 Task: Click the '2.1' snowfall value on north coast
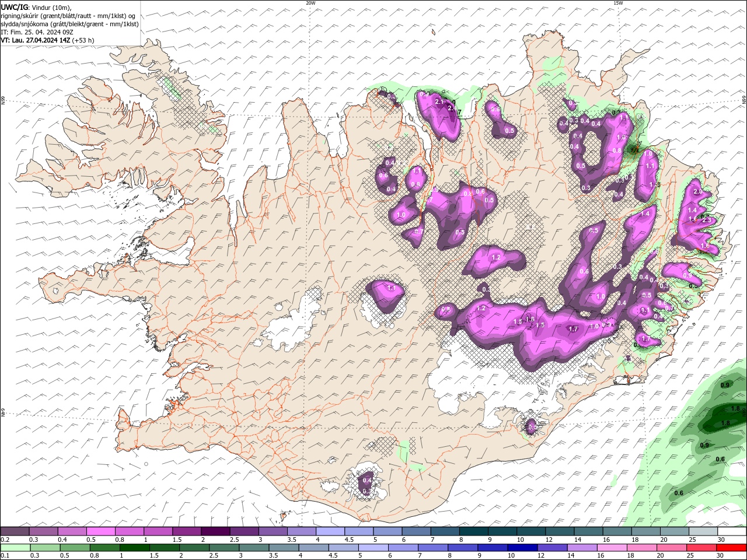point(439,100)
